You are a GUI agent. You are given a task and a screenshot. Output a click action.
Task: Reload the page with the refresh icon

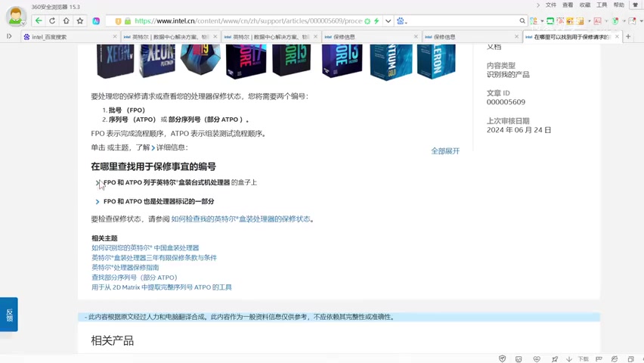52,20
